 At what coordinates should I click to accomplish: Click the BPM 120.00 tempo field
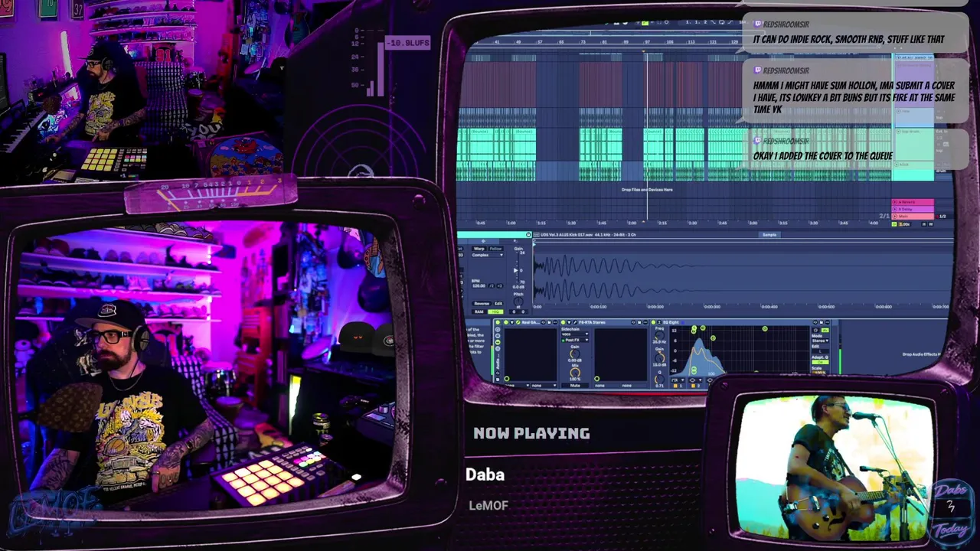click(x=479, y=286)
